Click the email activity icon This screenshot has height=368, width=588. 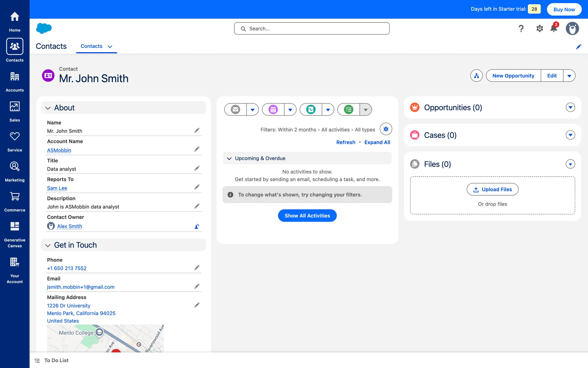point(236,109)
